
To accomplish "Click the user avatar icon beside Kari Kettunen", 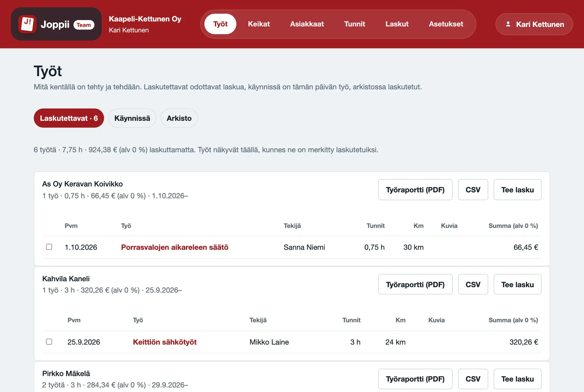I will (508, 24).
